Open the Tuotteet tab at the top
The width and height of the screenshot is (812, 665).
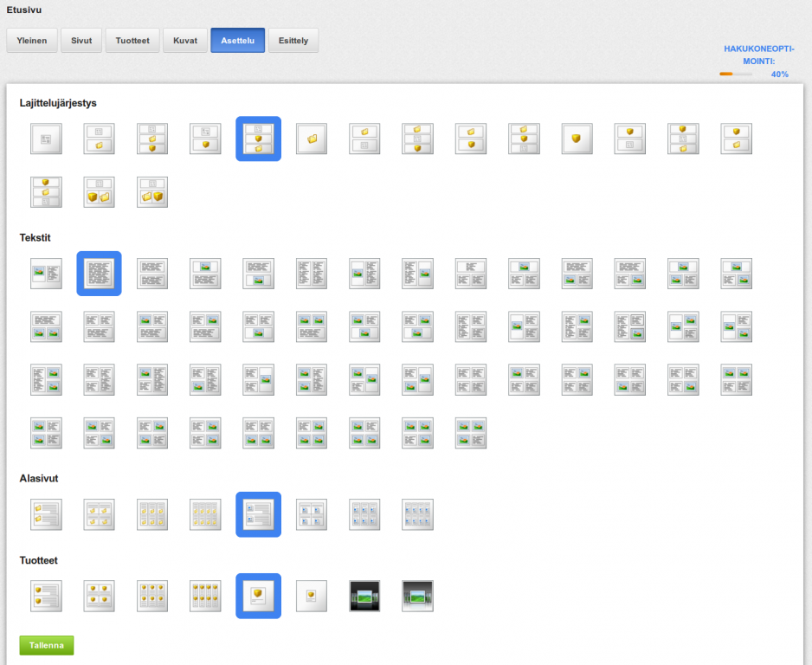pos(132,41)
